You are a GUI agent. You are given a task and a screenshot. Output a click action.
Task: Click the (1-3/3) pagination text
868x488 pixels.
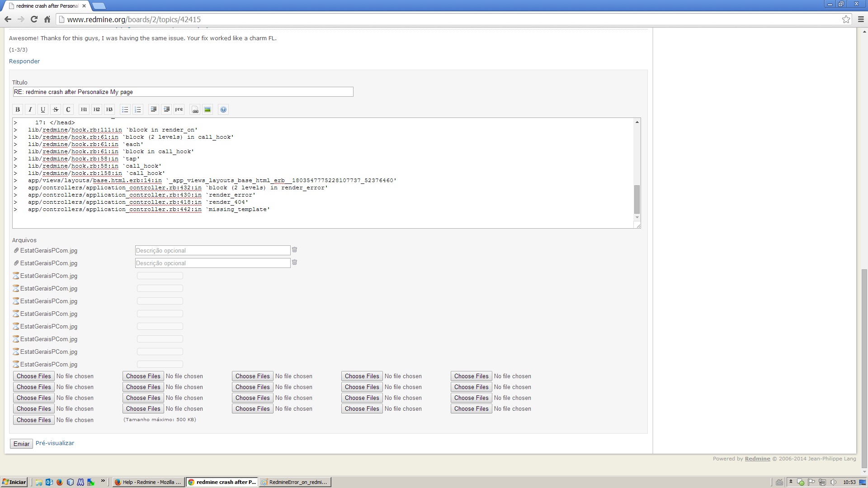[18, 50]
